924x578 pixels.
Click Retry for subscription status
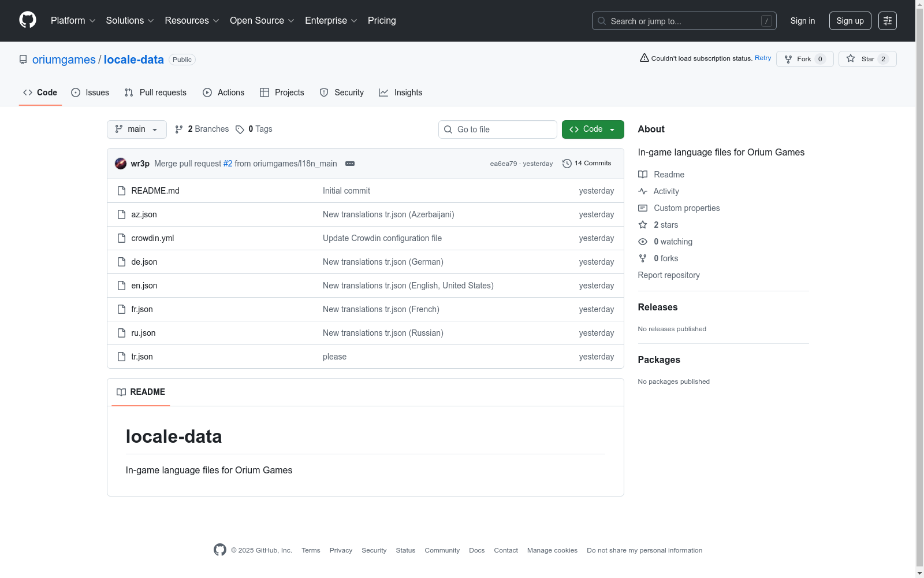click(763, 58)
